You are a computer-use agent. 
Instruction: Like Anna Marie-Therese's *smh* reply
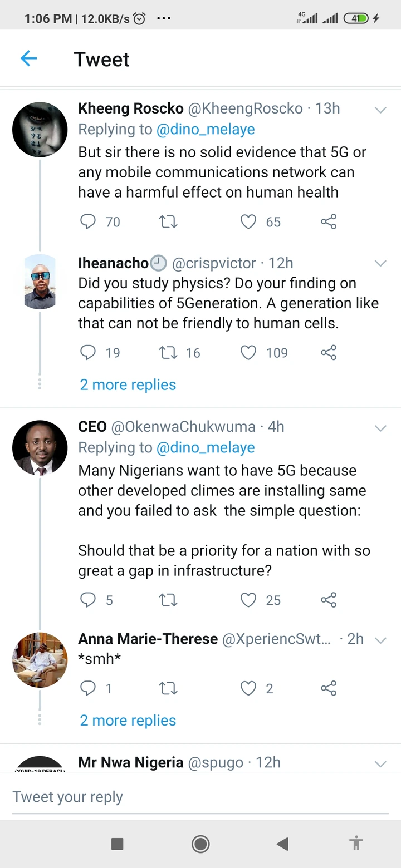click(248, 688)
